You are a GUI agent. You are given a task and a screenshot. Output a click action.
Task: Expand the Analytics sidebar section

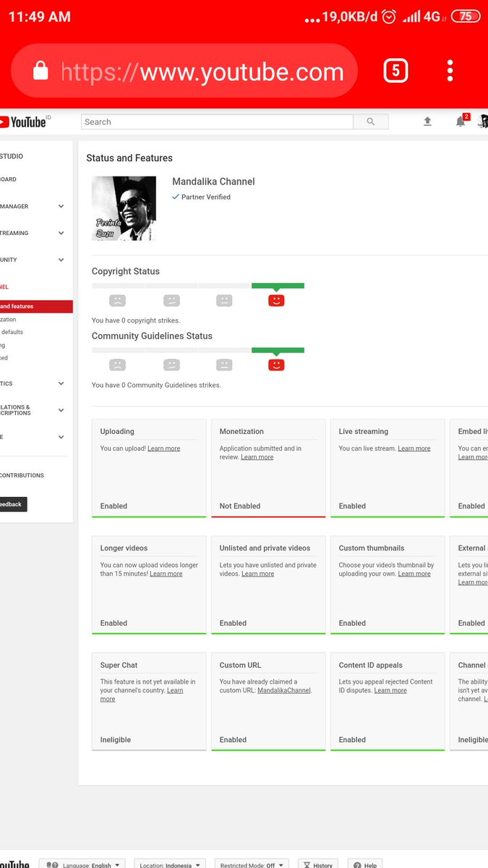click(61, 383)
